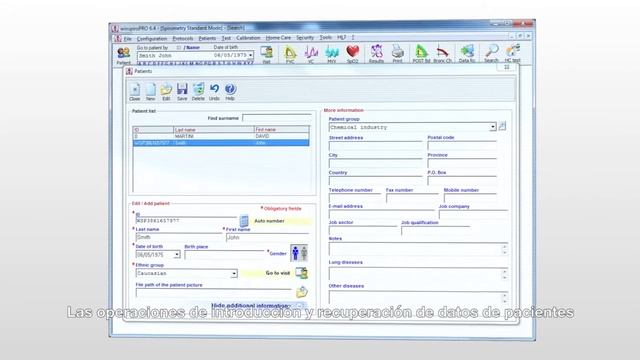The image size is (640, 360).
Task: Click the Auto number icon
Action: coord(244,221)
